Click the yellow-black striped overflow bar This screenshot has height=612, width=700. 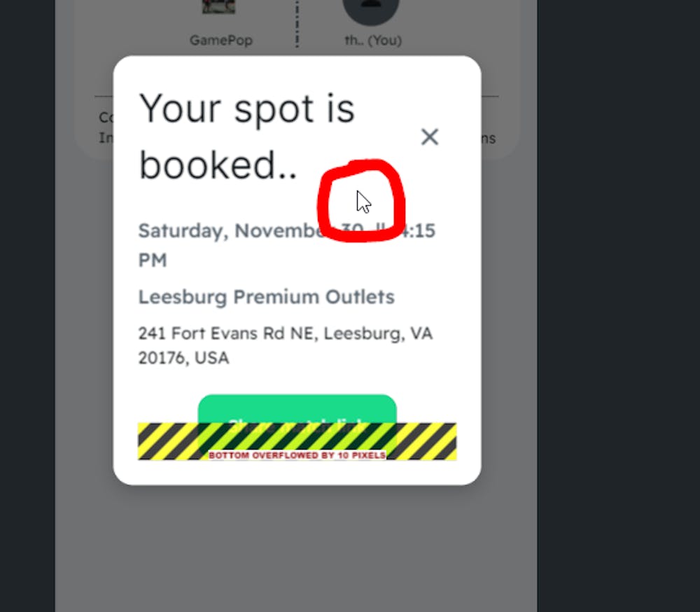[x=297, y=441]
